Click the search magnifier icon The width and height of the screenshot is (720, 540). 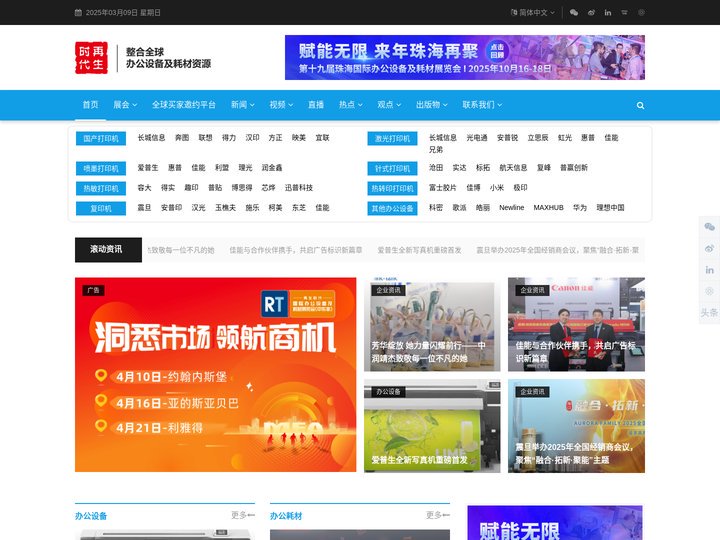tap(640, 105)
